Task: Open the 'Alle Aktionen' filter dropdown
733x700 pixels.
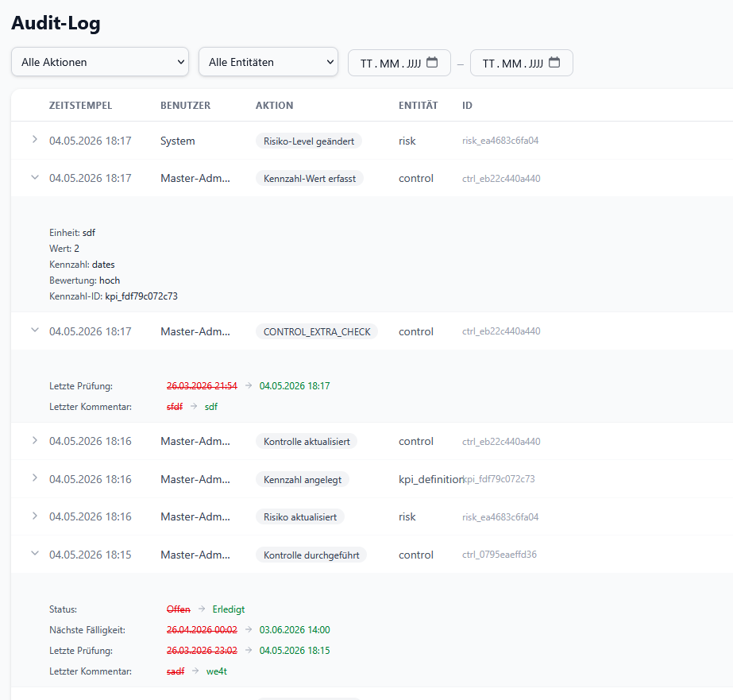Action: point(99,62)
